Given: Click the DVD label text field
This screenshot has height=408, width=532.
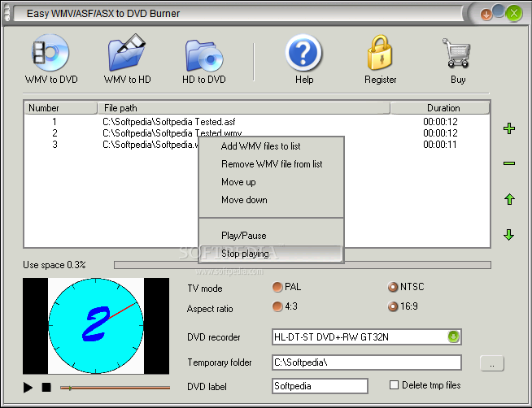Looking at the screenshot, I should pyautogui.click(x=320, y=386).
